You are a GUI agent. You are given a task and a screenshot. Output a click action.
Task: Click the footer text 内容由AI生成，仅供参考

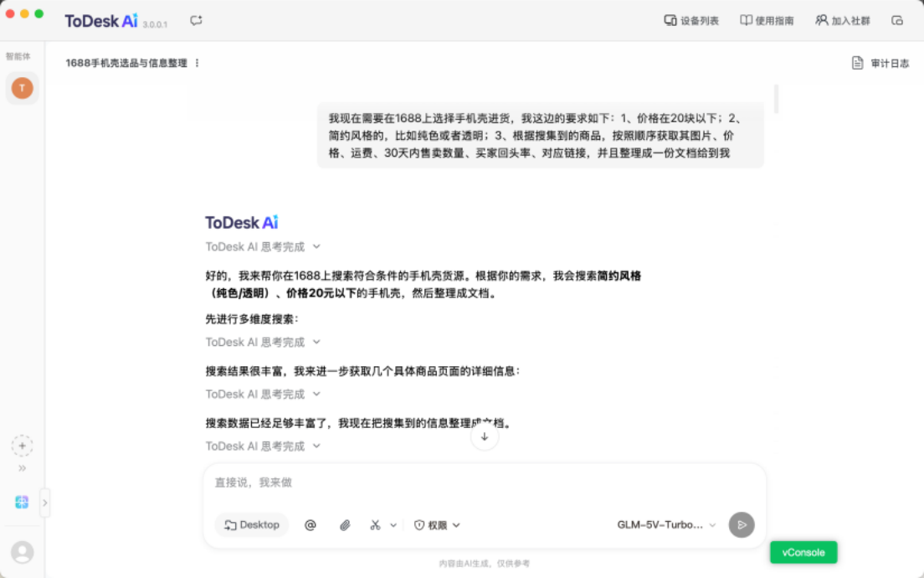pyautogui.click(x=485, y=564)
